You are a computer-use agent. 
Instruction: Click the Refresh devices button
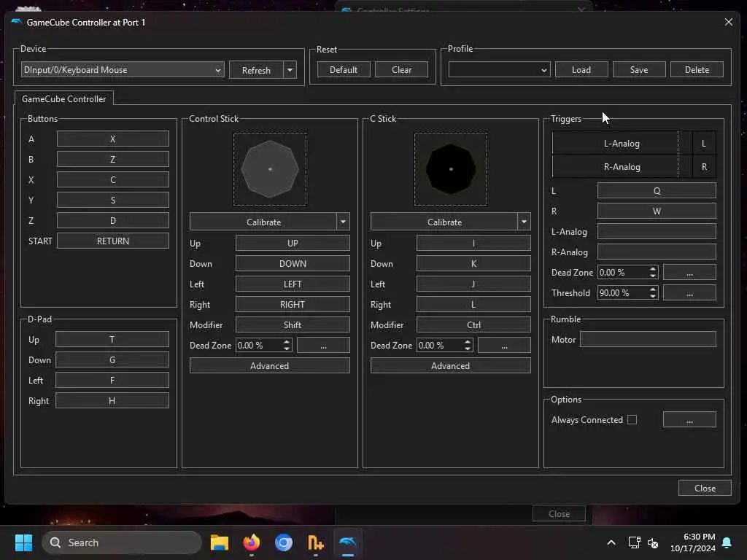256,70
